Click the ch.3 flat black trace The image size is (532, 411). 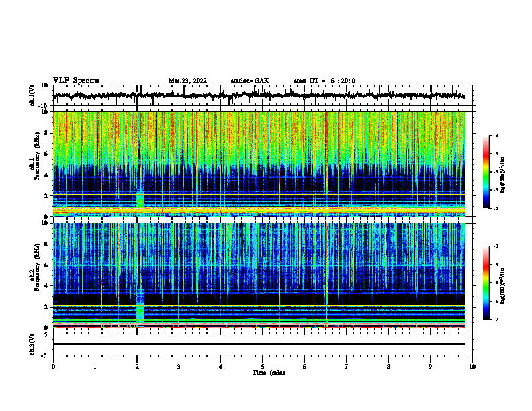coord(259,344)
